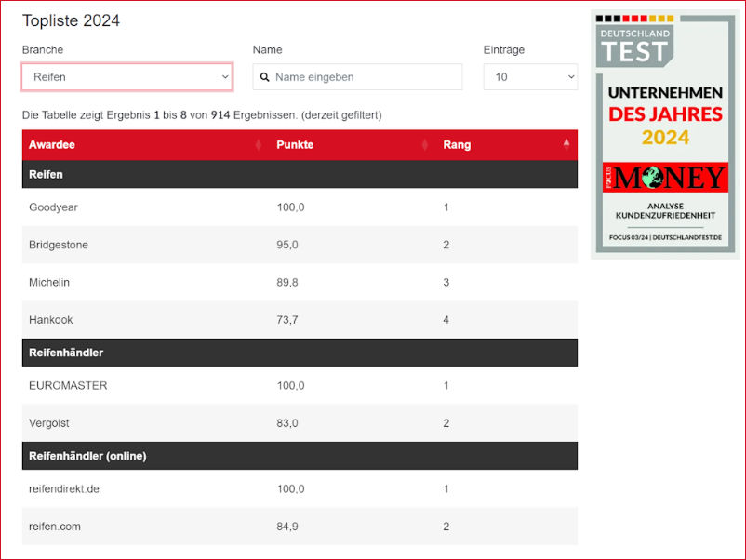The image size is (746, 560).
Task: Sort table by Punkte column header
Action: (353, 144)
